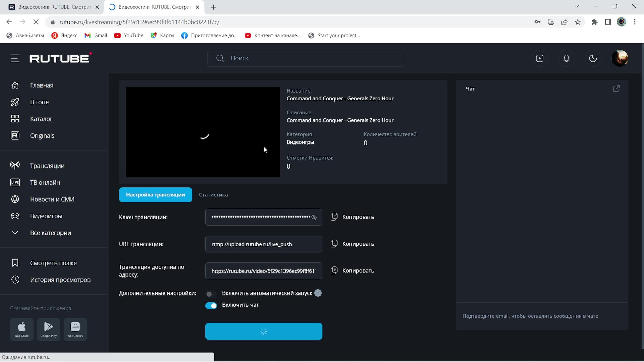The width and height of the screenshot is (644, 362).
Task: Open the hamburger sidebar menu
Action: (15, 58)
